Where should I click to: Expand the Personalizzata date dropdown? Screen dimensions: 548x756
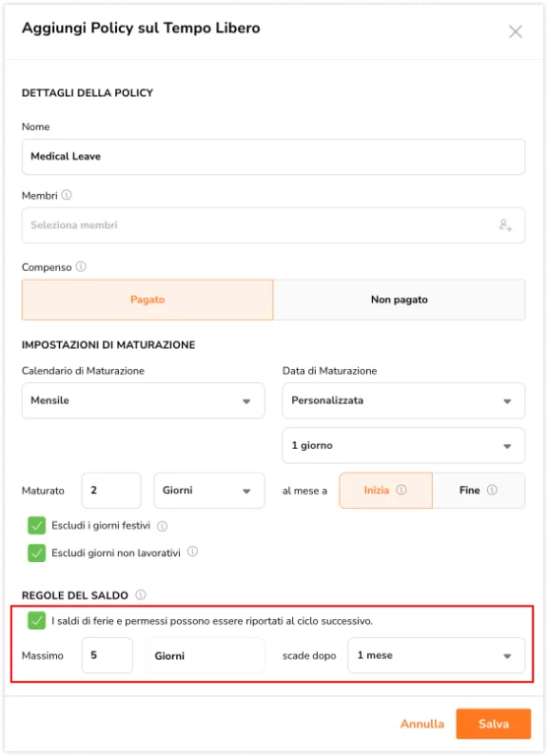(x=403, y=401)
